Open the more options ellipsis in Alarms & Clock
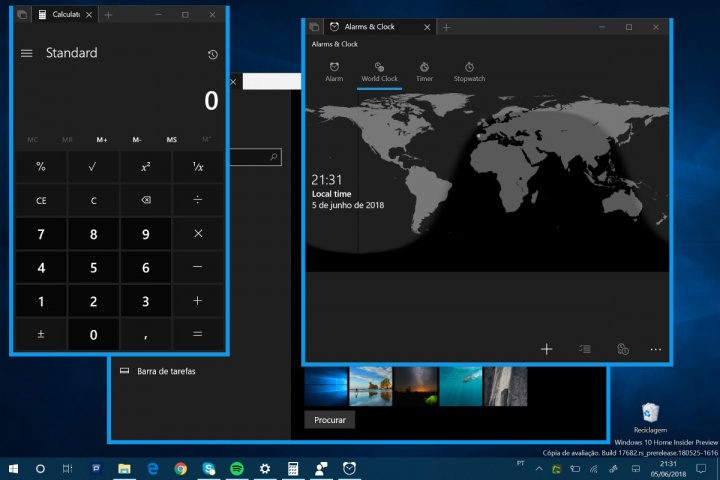The width and height of the screenshot is (720, 480). 656,349
